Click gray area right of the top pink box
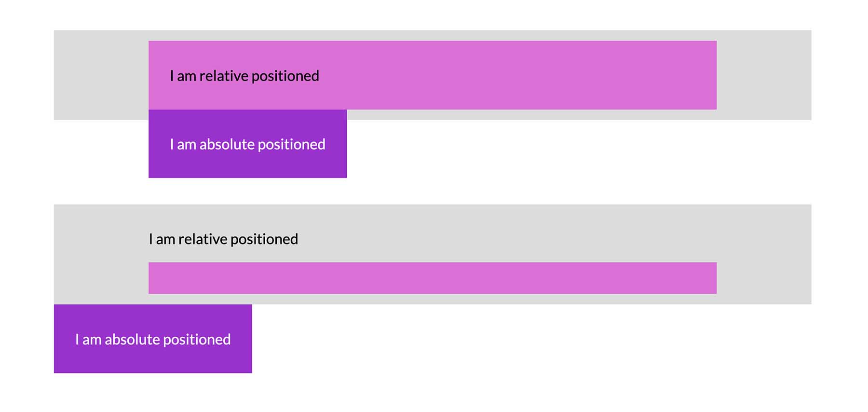This screenshot has width=868, height=412. coord(764,75)
